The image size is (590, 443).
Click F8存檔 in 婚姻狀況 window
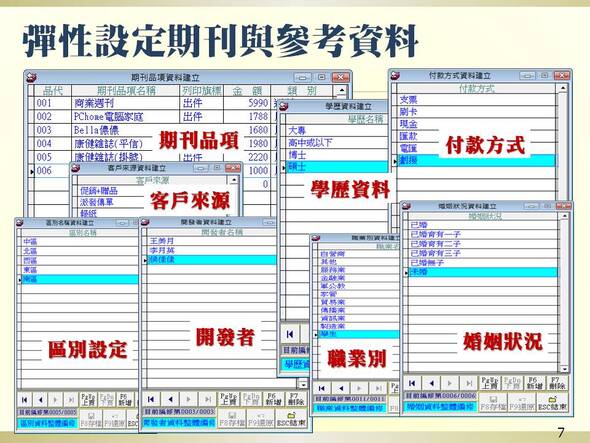pos(493,403)
